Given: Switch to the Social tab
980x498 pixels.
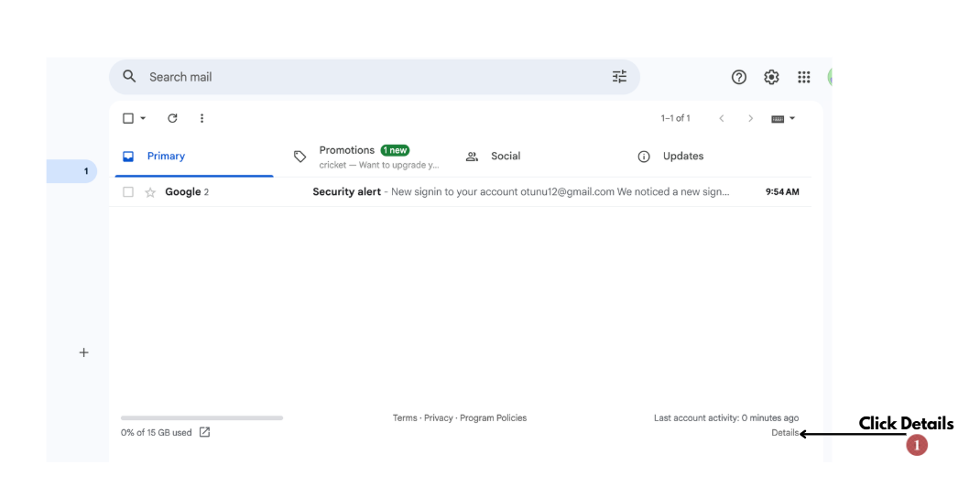Looking at the screenshot, I should (x=505, y=157).
